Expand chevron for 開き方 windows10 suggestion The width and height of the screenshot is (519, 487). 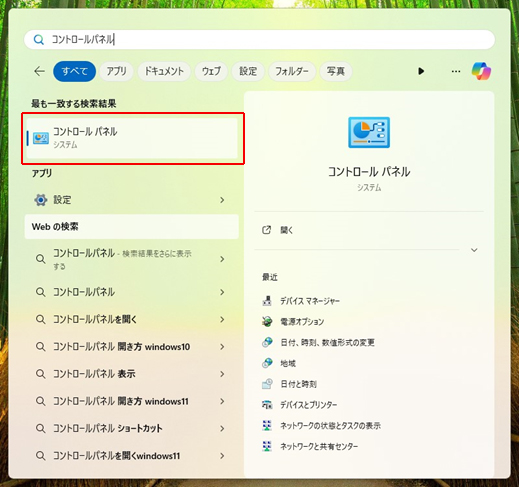pyautogui.click(x=222, y=347)
